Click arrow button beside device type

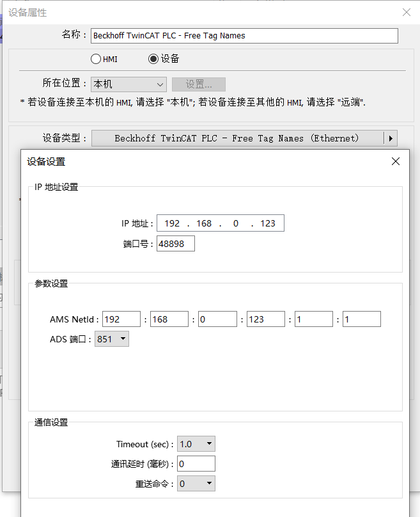point(390,138)
